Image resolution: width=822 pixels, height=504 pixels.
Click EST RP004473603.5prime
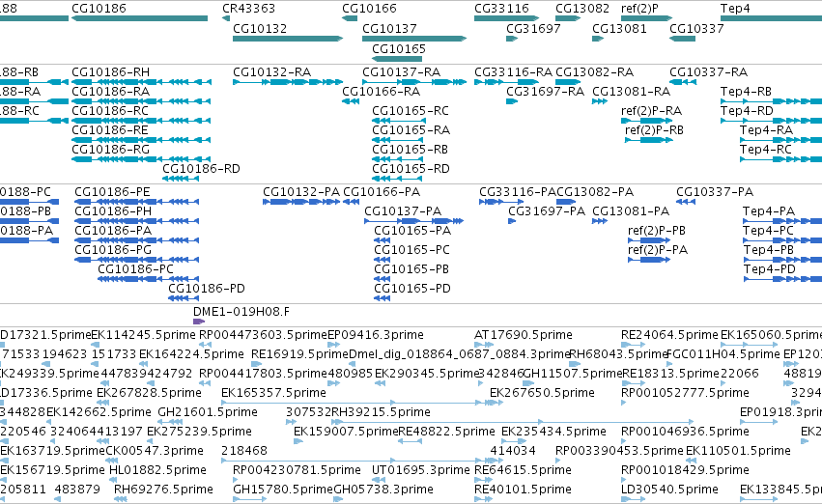263,335
